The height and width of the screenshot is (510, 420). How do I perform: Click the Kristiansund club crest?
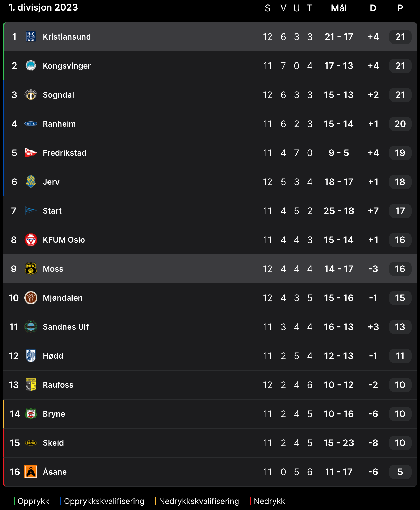pyautogui.click(x=31, y=37)
